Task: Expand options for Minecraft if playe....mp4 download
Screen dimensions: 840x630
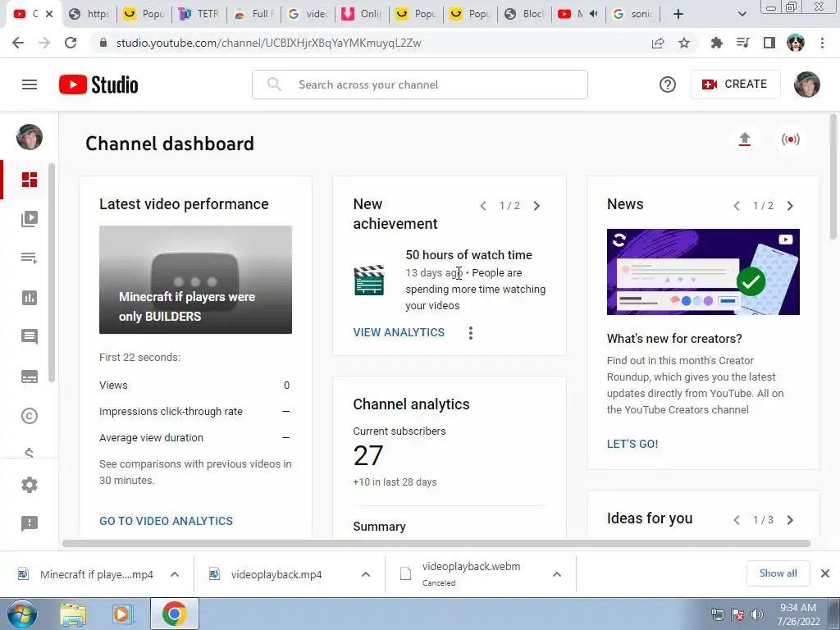Action: (x=175, y=574)
